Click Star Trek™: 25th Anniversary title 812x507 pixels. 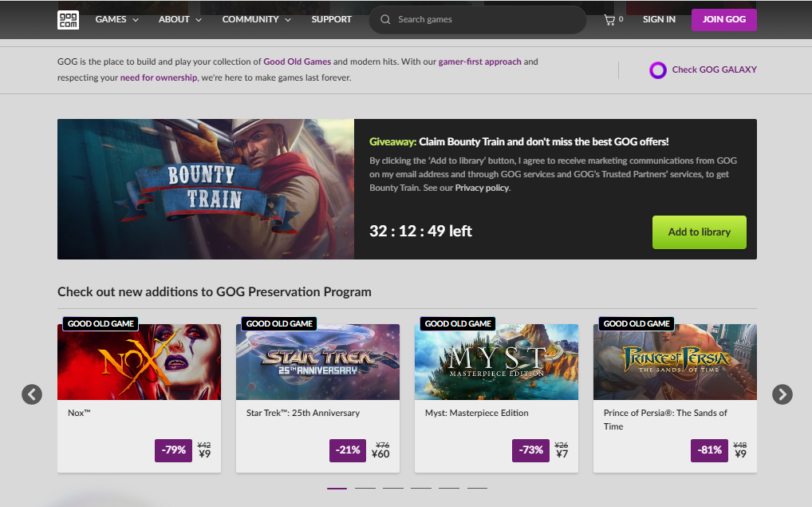point(303,413)
